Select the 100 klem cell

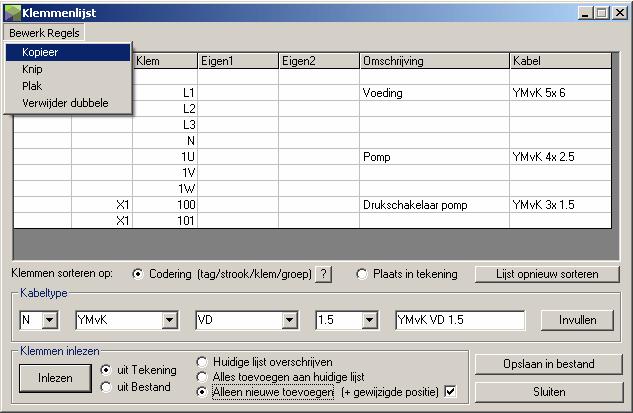tap(165, 205)
